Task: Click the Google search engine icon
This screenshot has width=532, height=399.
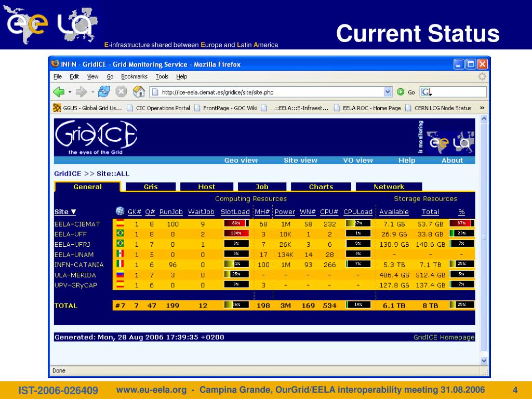Action: pos(426,92)
